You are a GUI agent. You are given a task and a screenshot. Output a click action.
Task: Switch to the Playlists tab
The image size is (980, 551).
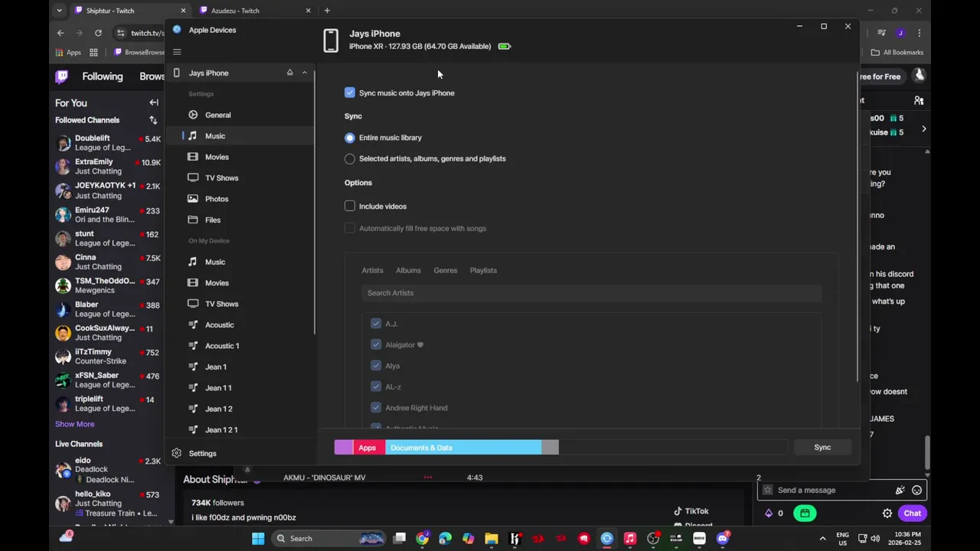tap(483, 270)
